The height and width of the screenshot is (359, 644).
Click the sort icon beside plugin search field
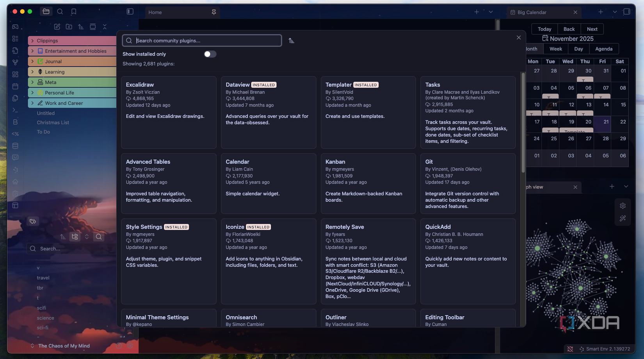click(291, 41)
